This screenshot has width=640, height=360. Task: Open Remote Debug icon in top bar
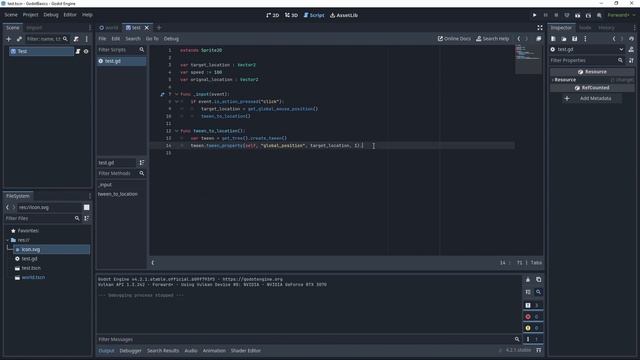coord(567,15)
